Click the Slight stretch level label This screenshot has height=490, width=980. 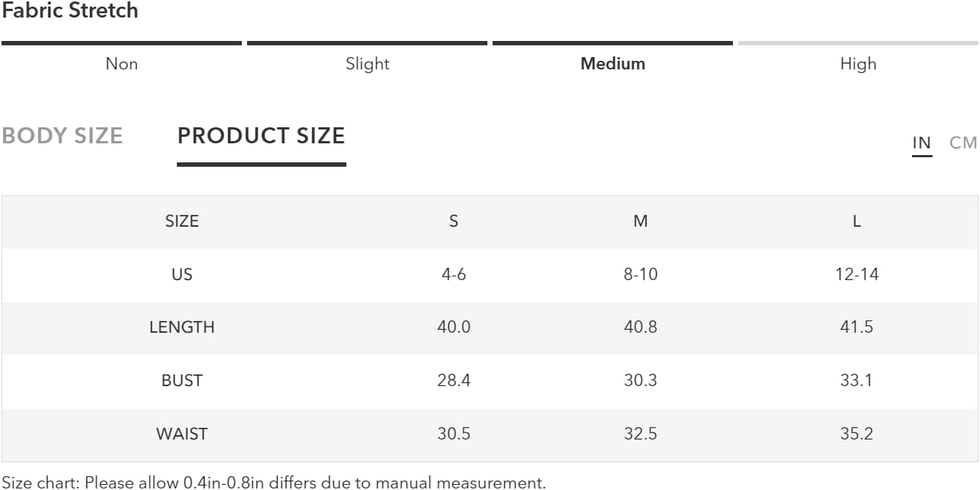[368, 64]
